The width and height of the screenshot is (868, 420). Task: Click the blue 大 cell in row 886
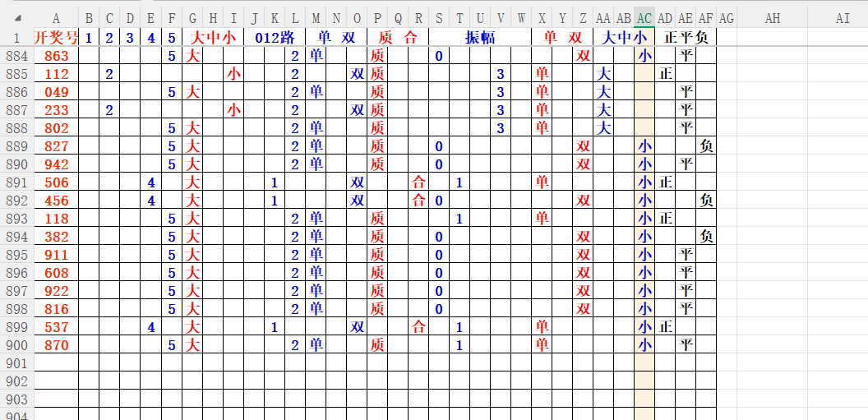(603, 92)
